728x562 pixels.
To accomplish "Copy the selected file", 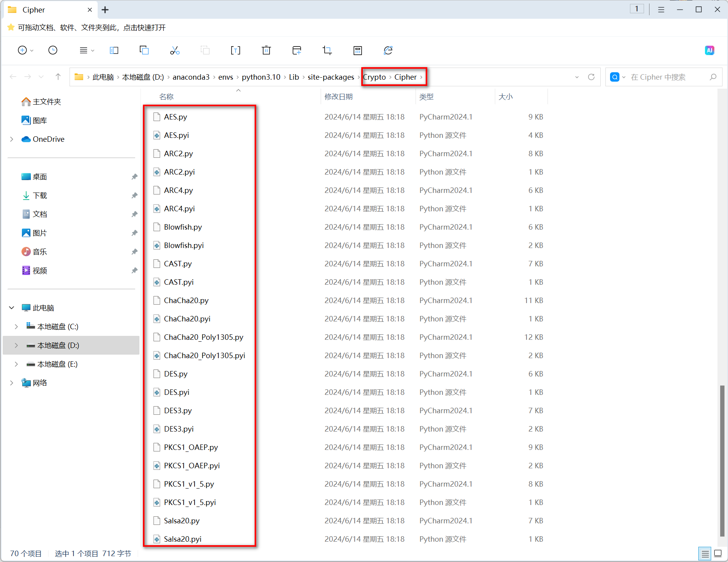I will 144,50.
